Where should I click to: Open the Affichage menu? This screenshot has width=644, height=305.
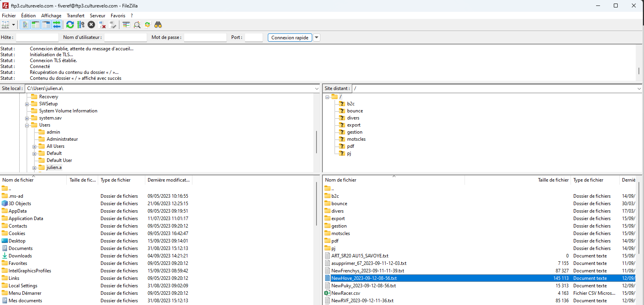point(51,16)
